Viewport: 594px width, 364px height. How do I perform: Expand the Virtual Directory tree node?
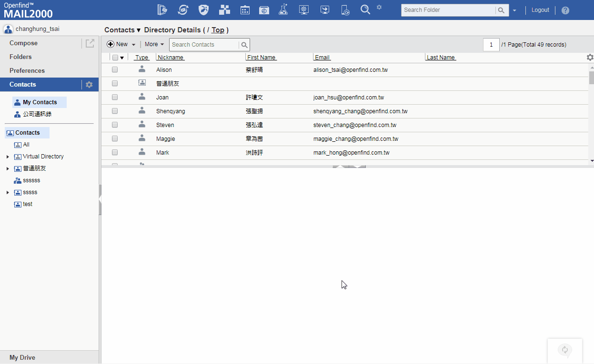click(8, 157)
